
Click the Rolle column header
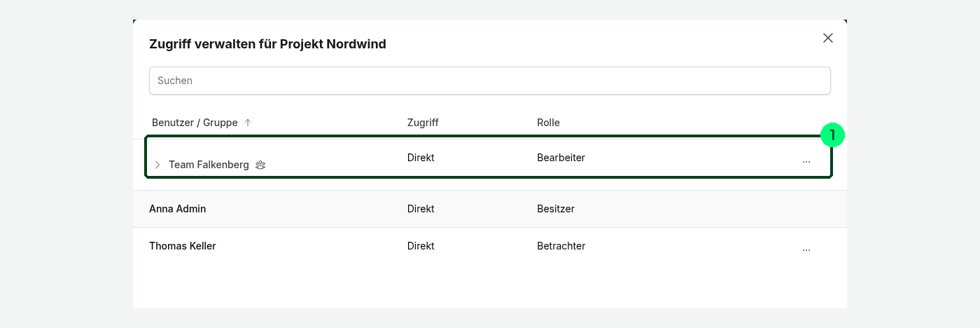tap(548, 123)
